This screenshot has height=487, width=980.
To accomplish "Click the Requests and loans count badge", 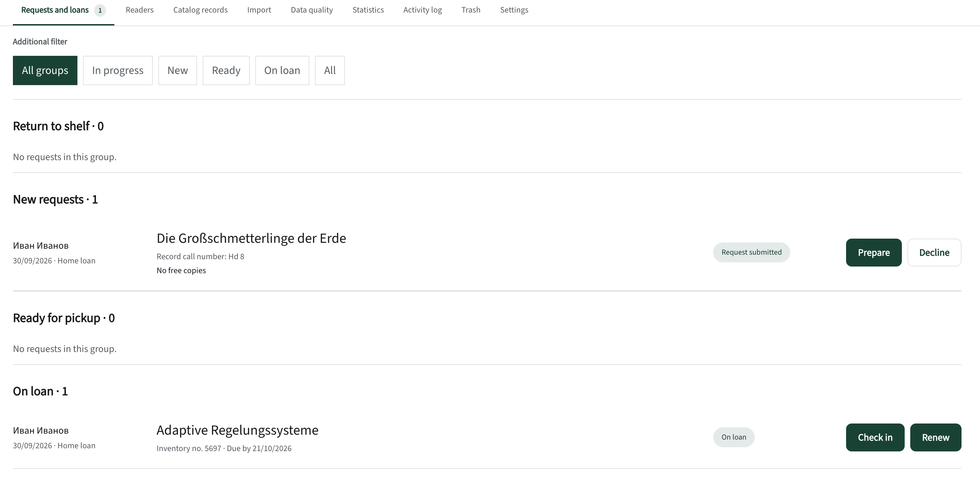I will (100, 10).
